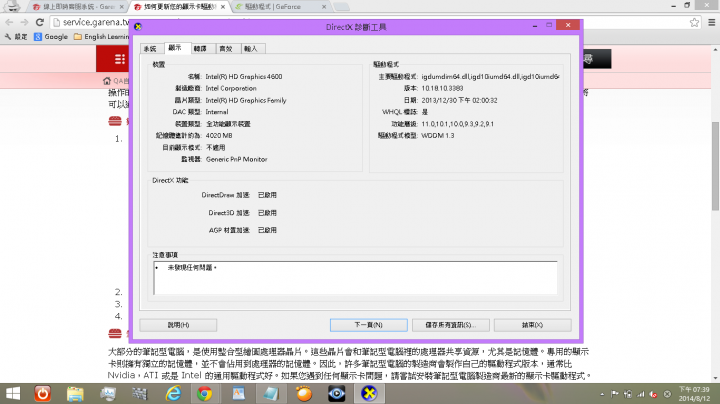Go to the 輸入 tab
This screenshot has height=404, width=720.
point(251,49)
